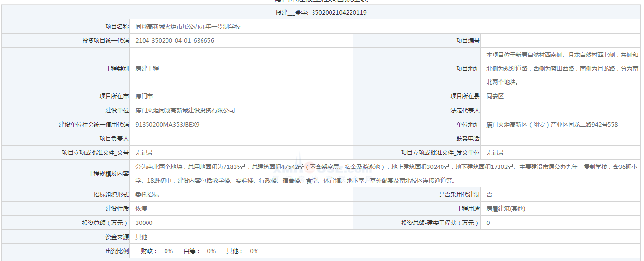Select investment code 2104-350200-04-01-636656

point(175,41)
